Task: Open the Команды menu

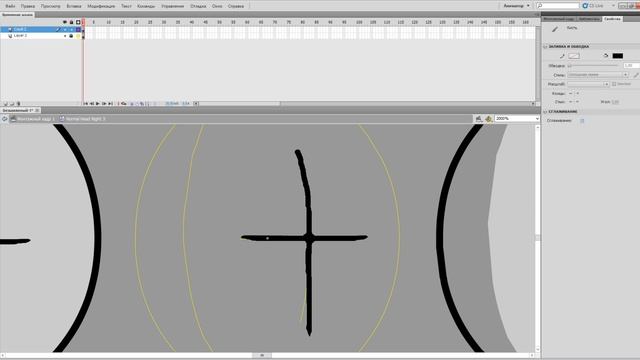Action: click(146, 6)
